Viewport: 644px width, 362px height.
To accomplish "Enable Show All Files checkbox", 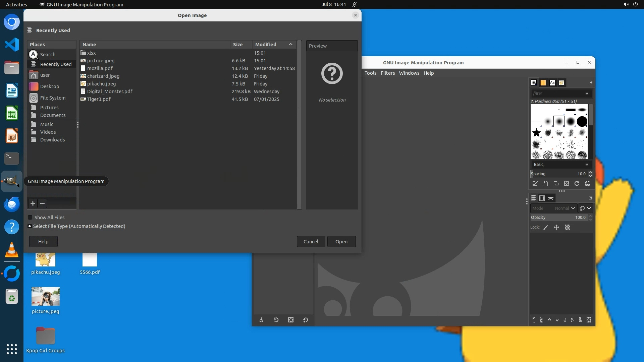I will click(30, 218).
